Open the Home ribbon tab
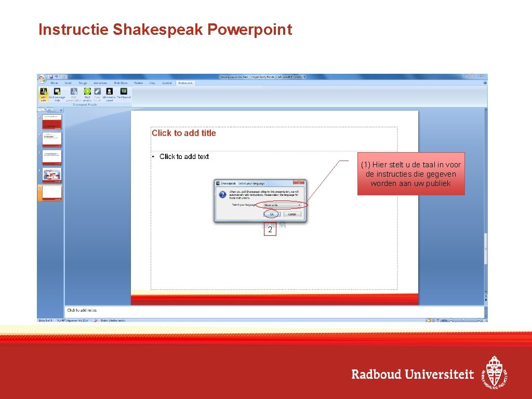Screen dimensions: 532x399 coord(54,83)
